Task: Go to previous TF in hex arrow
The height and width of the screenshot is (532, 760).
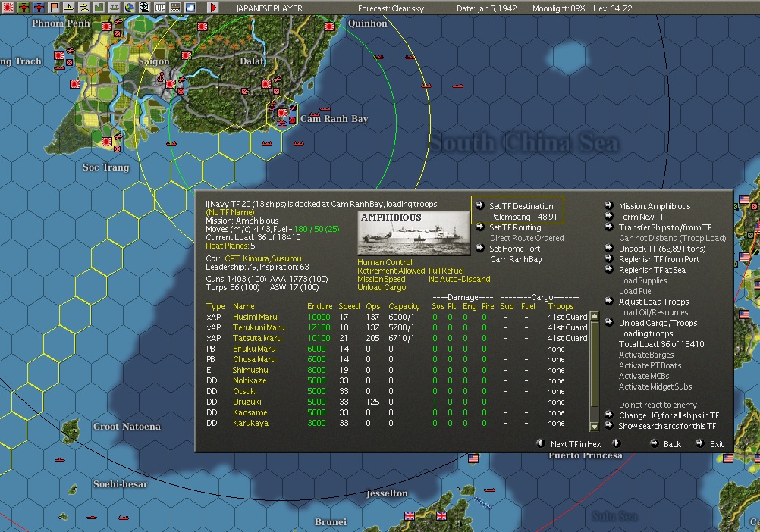Action: pyautogui.click(x=540, y=443)
